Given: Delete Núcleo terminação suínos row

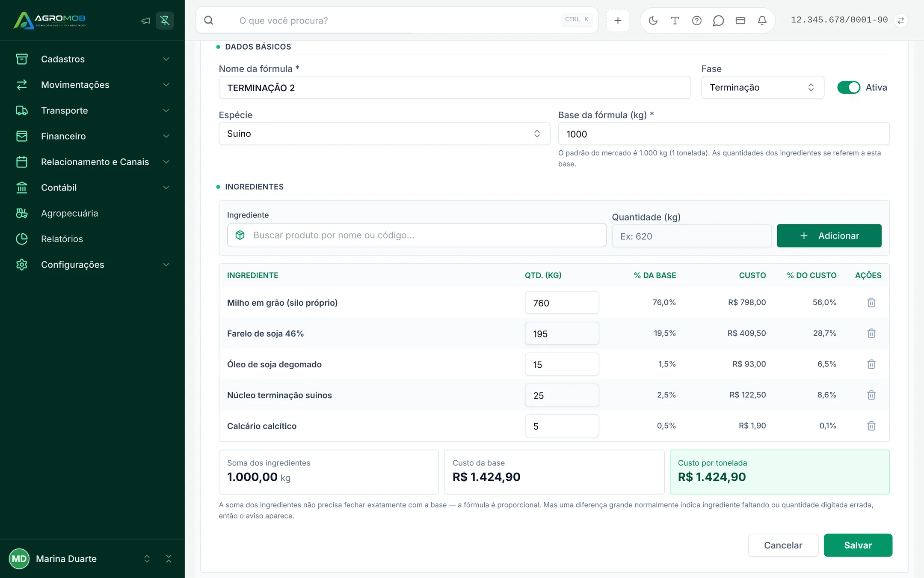Looking at the screenshot, I should pyautogui.click(x=871, y=395).
